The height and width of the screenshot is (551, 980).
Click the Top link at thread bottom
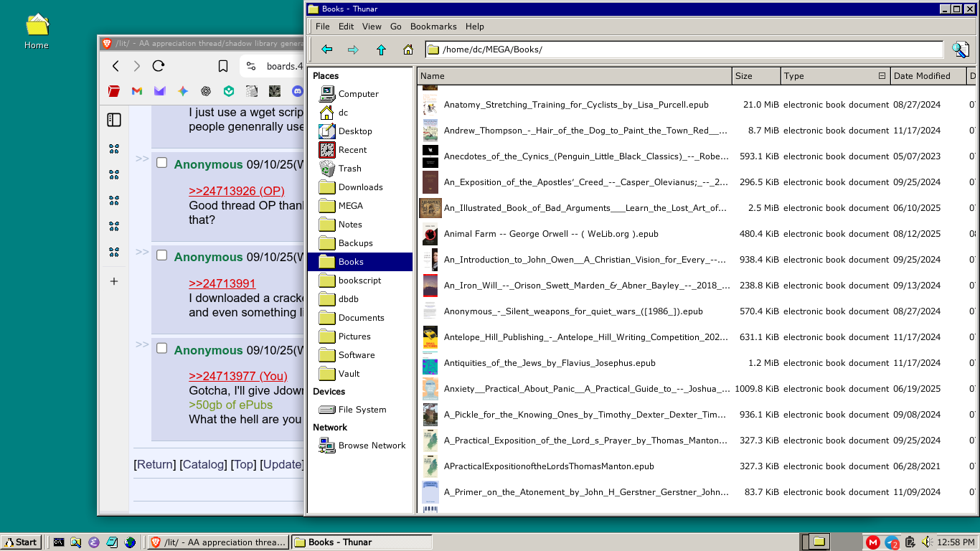243,464
